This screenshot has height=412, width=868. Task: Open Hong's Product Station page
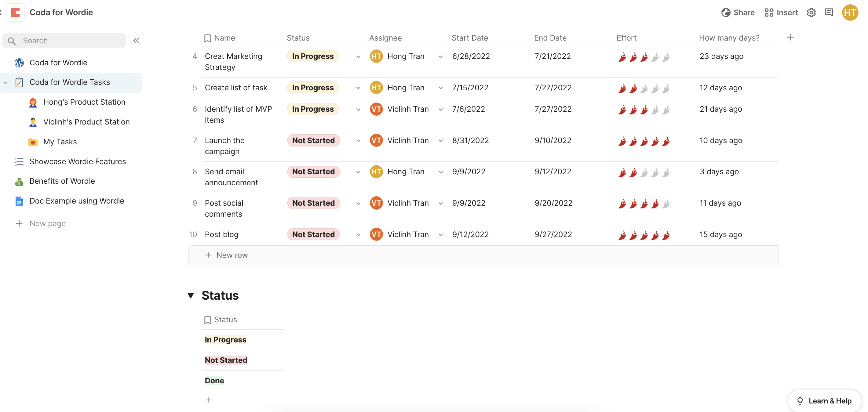(84, 102)
